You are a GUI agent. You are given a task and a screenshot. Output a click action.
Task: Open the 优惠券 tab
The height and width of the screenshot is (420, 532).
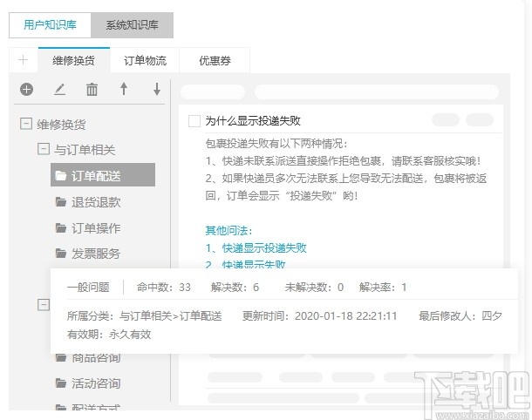tap(215, 61)
